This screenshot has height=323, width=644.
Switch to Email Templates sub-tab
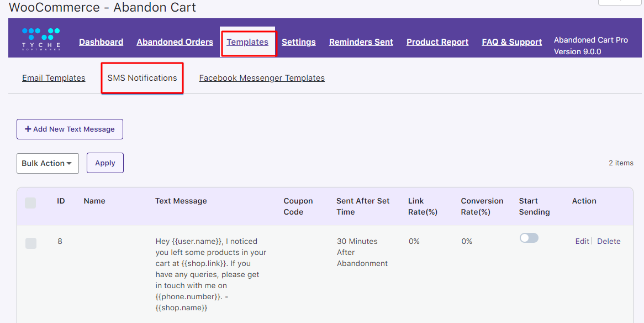pyautogui.click(x=54, y=78)
